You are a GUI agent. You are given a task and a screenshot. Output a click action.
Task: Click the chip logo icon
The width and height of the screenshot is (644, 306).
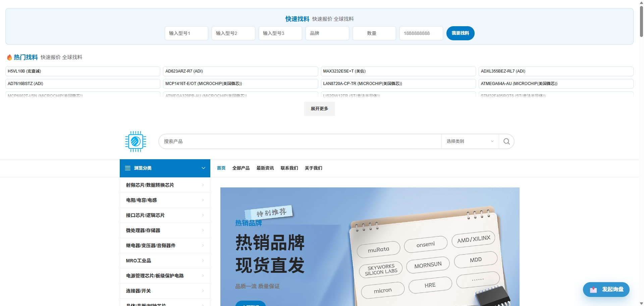pos(136,141)
